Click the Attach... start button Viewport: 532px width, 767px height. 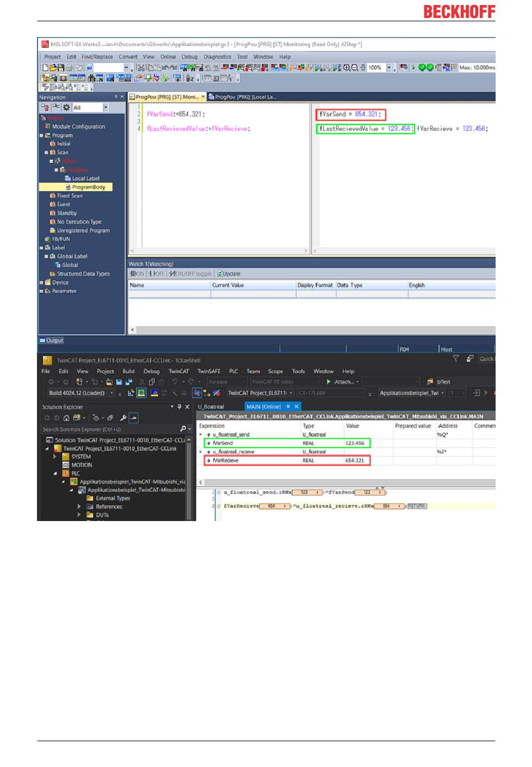[x=343, y=382]
